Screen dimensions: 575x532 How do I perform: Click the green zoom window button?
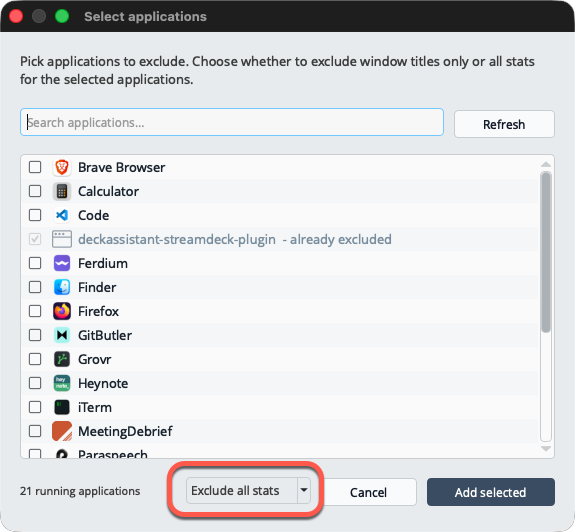62,16
